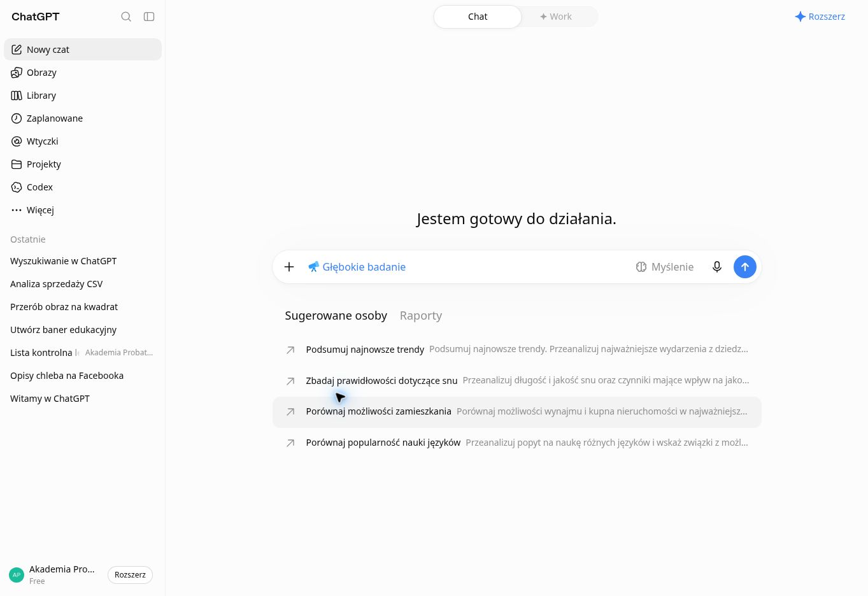
Task: Switch to Work mode
Action: pos(556,17)
